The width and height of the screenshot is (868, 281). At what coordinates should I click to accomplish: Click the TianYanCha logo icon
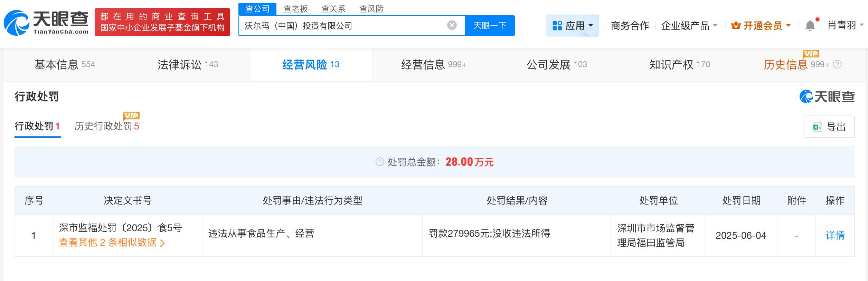click(16, 23)
